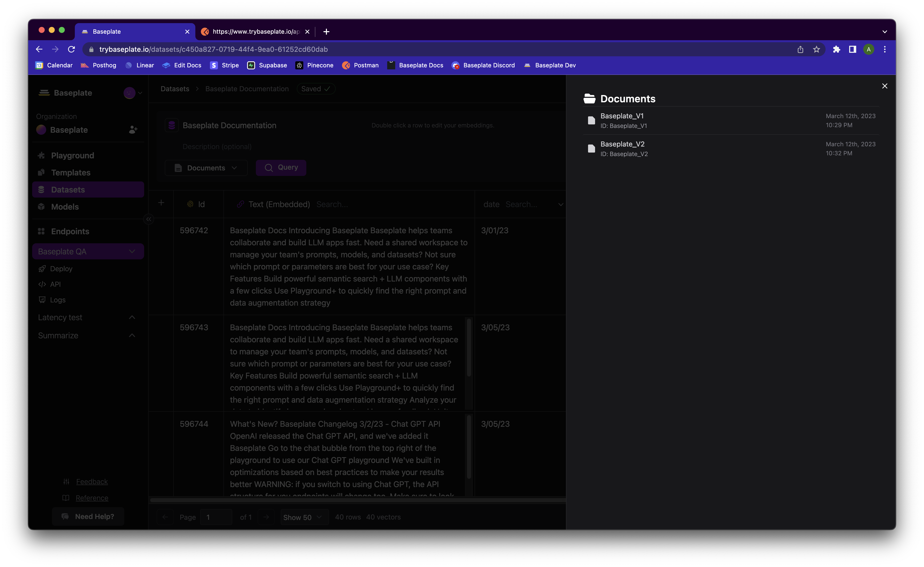Bookmark this page with the star icon
924x567 pixels.
(816, 50)
